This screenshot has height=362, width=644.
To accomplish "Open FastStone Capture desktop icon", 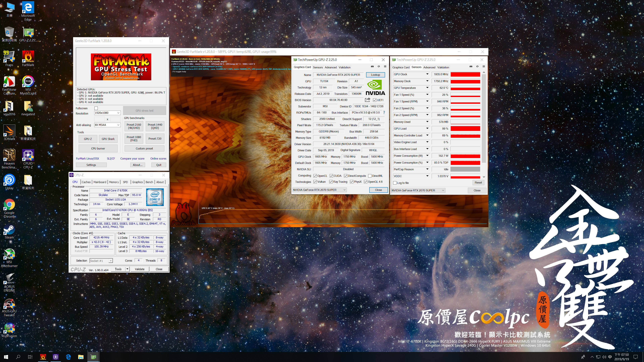I will [9, 85].
